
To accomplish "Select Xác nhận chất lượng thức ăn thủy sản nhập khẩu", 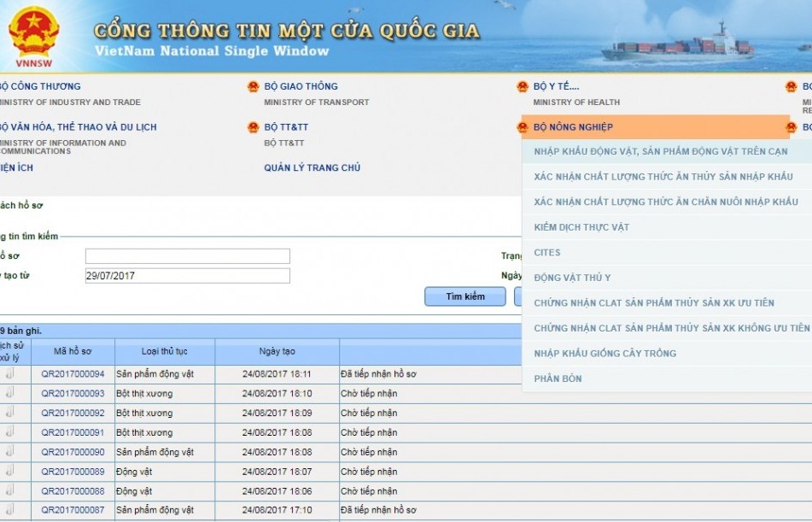I will (x=663, y=177).
